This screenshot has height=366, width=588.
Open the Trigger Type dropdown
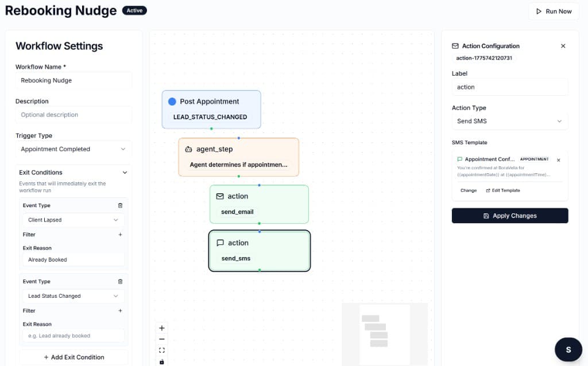(x=73, y=149)
